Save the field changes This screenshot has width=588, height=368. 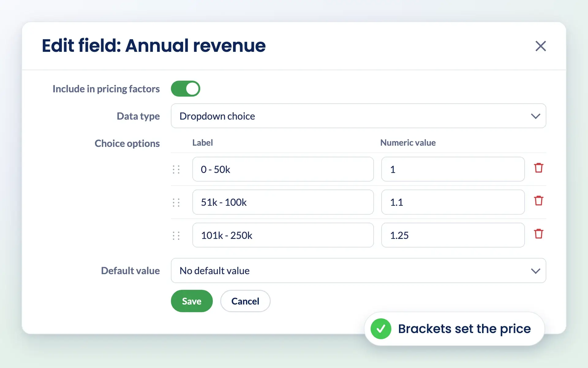192,301
